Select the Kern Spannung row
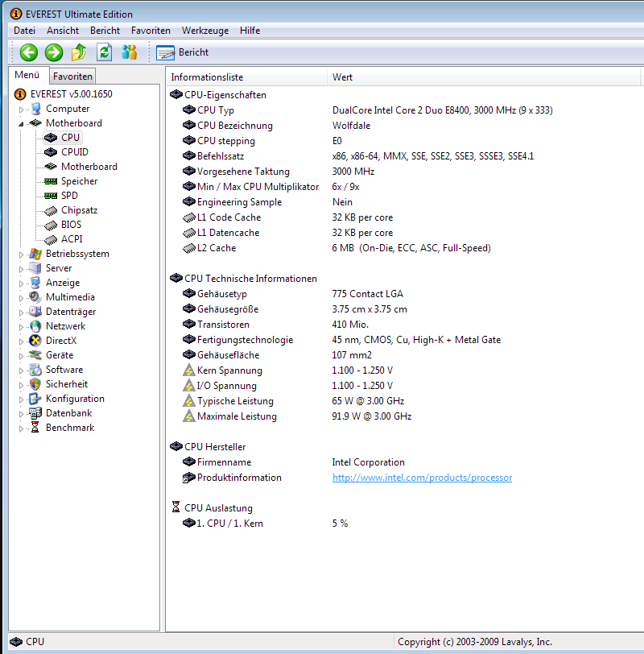This screenshot has height=654, width=644. tap(287, 370)
